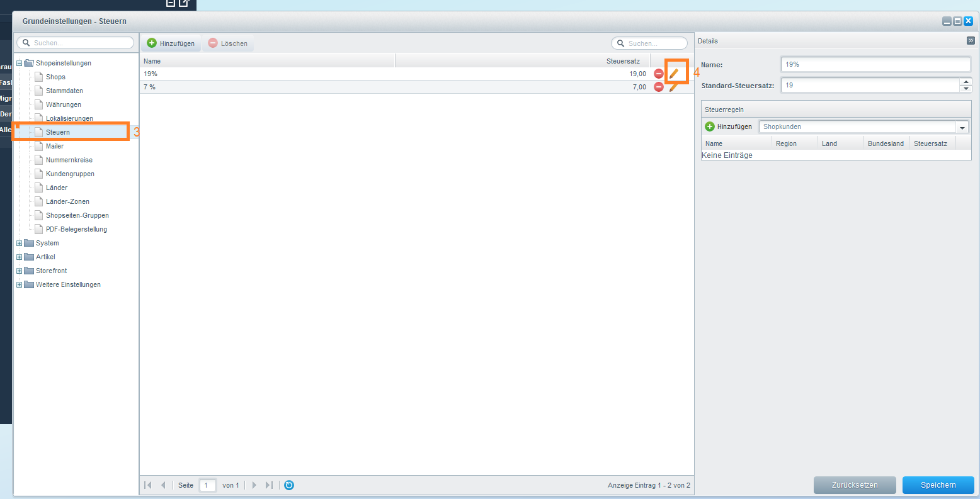This screenshot has height=499, width=980.
Task: Jump to last page in pagination bar
Action: point(269,485)
